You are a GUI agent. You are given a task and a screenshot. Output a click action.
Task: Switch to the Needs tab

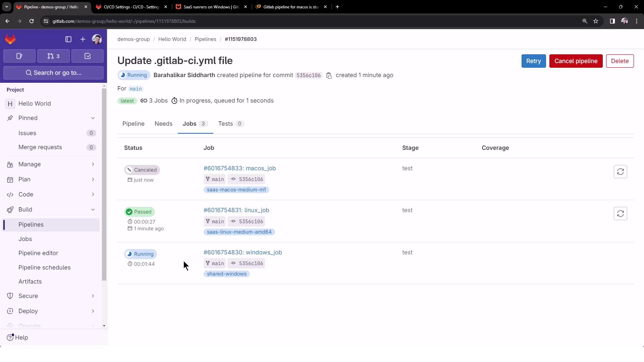point(163,124)
